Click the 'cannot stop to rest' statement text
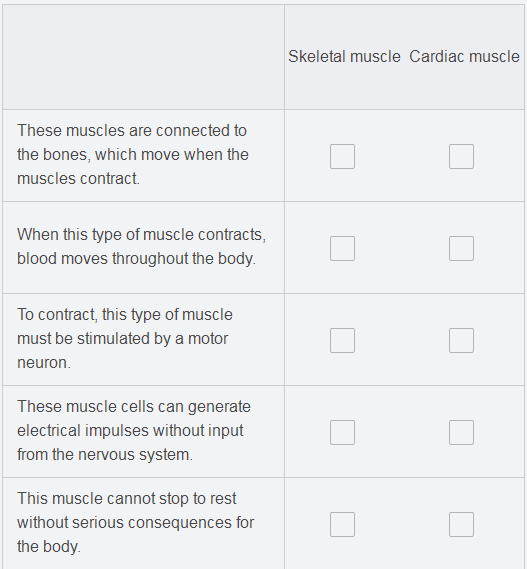 pyautogui.click(x=135, y=523)
